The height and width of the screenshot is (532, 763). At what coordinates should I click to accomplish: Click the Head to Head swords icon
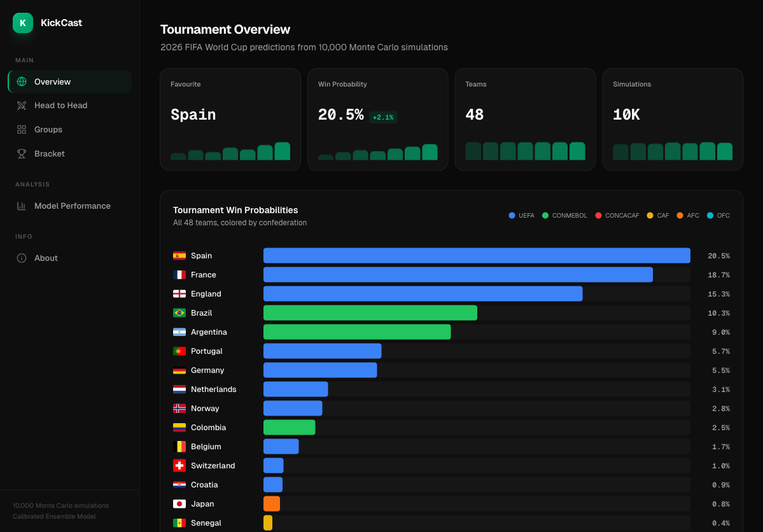tap(22, 106)
